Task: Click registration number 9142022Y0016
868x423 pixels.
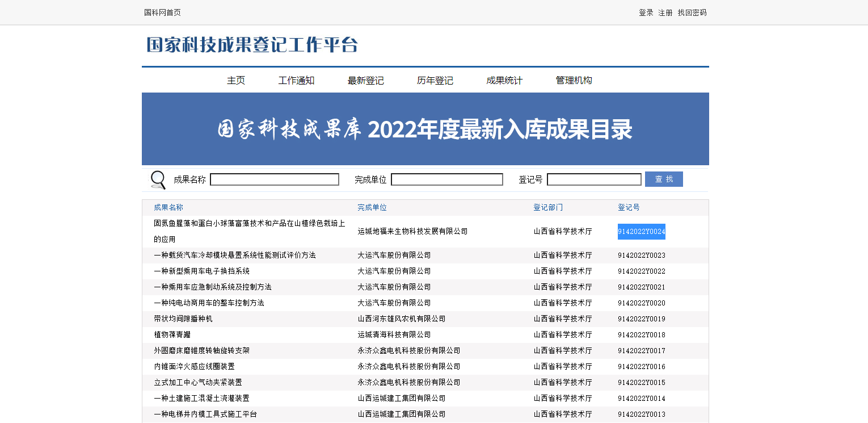Action: click(642, 367)
